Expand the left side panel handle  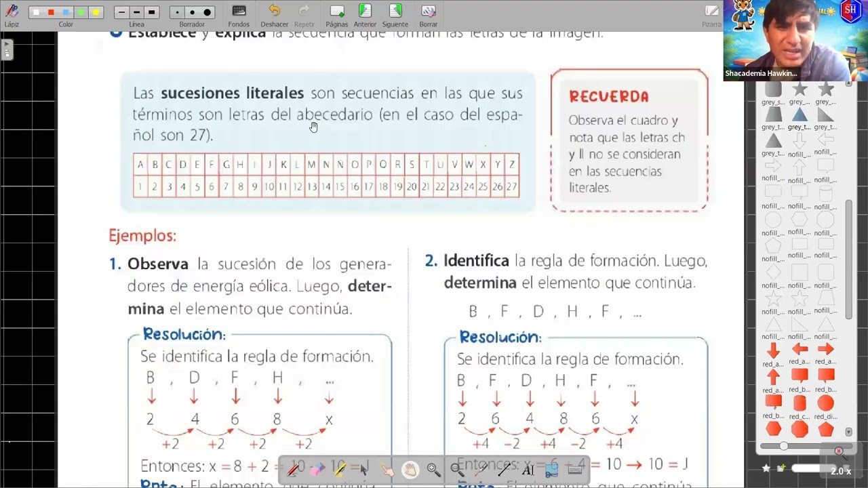point(7,49)
